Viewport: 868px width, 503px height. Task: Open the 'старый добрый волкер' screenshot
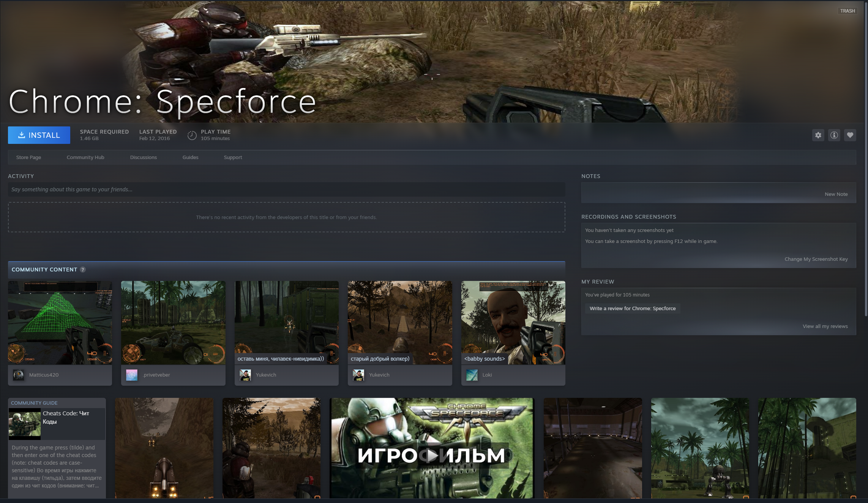[x=400, y=323]
